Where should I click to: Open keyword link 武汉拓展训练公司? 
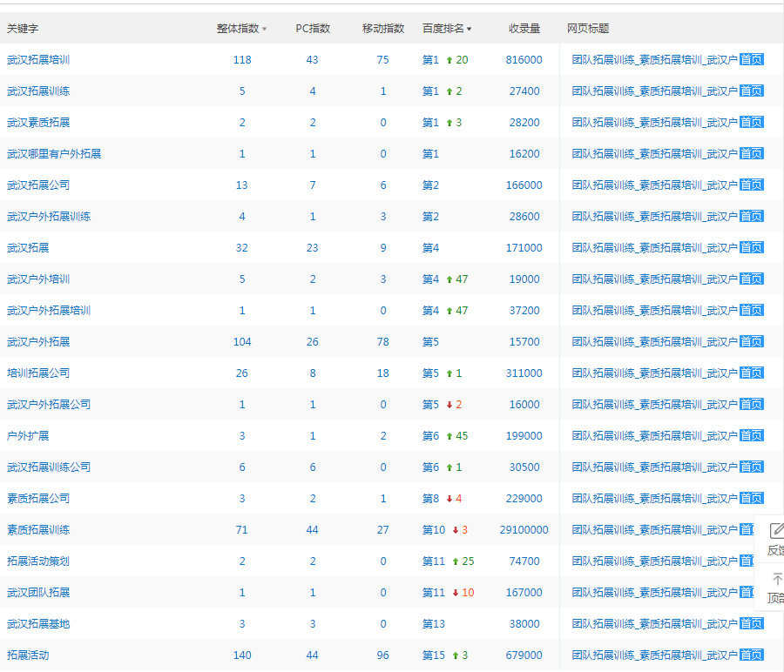(49, 467)
